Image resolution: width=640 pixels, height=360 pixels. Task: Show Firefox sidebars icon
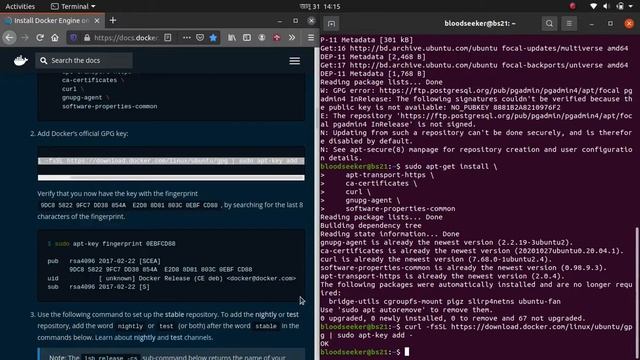coord(247,38)
